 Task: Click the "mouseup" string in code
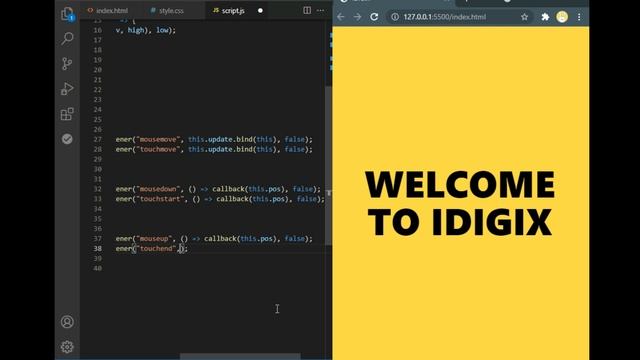pos(153,238)
